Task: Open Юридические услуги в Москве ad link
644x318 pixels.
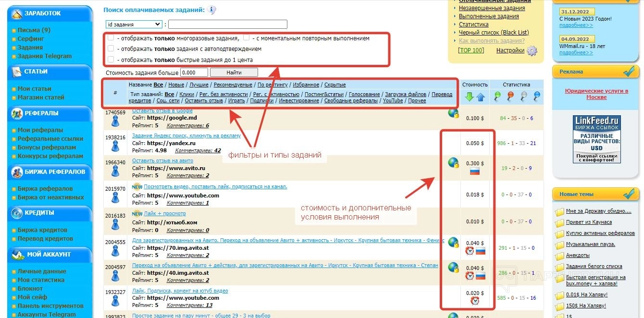Action: (x=596, y=94)
